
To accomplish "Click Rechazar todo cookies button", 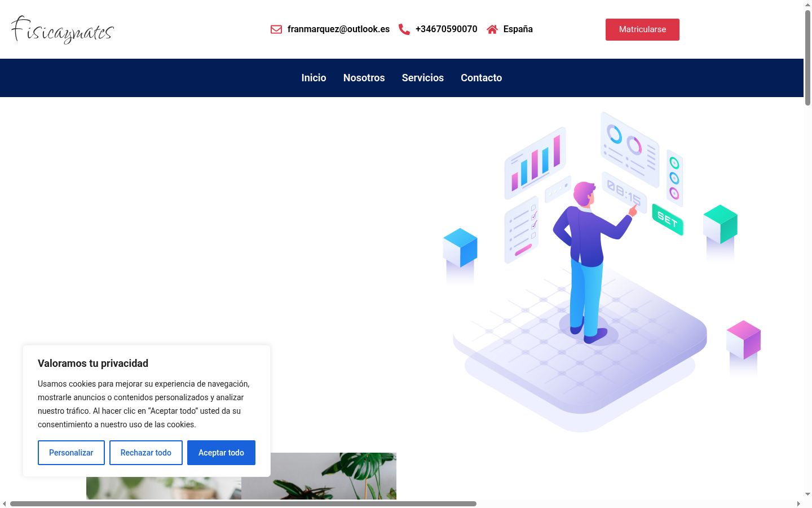I will click(146, 453).
